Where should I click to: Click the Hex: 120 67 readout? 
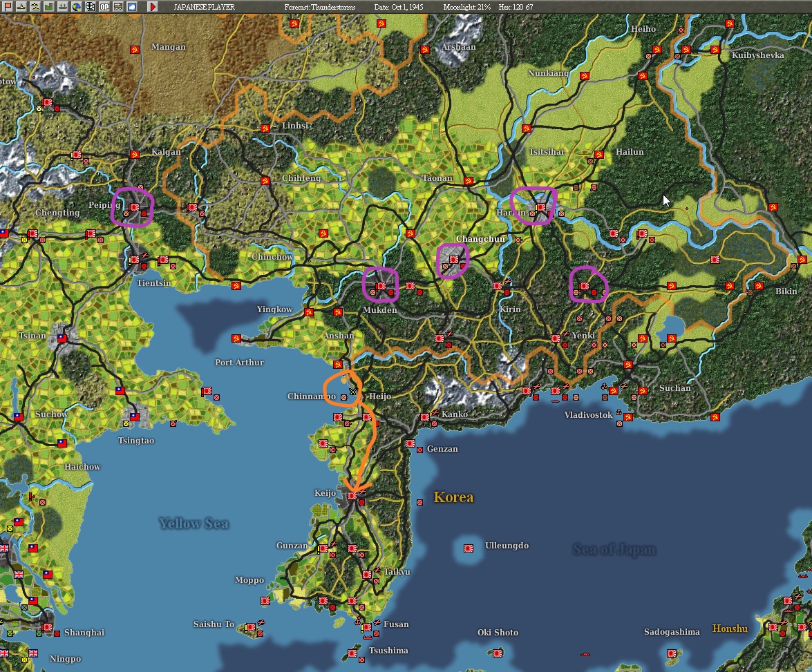pyautogui.click(x=516, y=7)
